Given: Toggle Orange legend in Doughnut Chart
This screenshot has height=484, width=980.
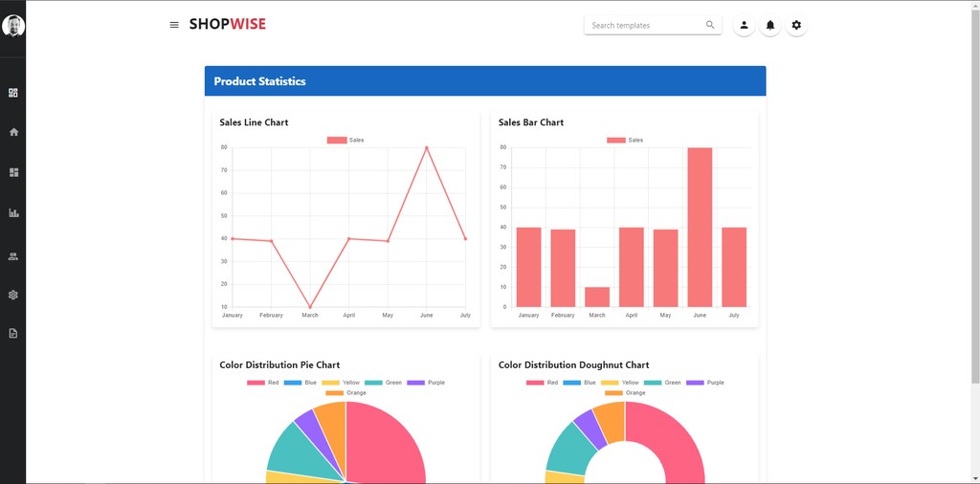Looking at the screenshot, I should point(625,393).
